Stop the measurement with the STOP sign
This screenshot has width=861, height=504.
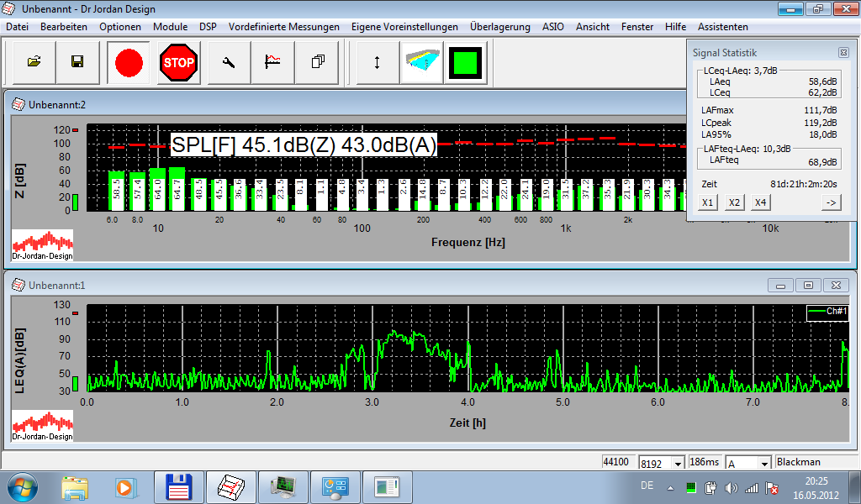(x=178, y=62)
